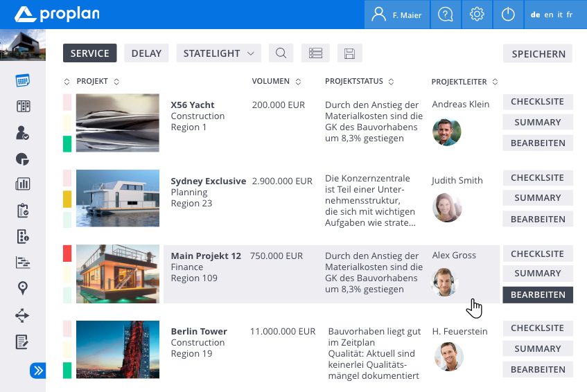Click the floppy disk save icon
The width and height of the screenshot is (587, 392).
pyautogui.click(x=349, y=53)
